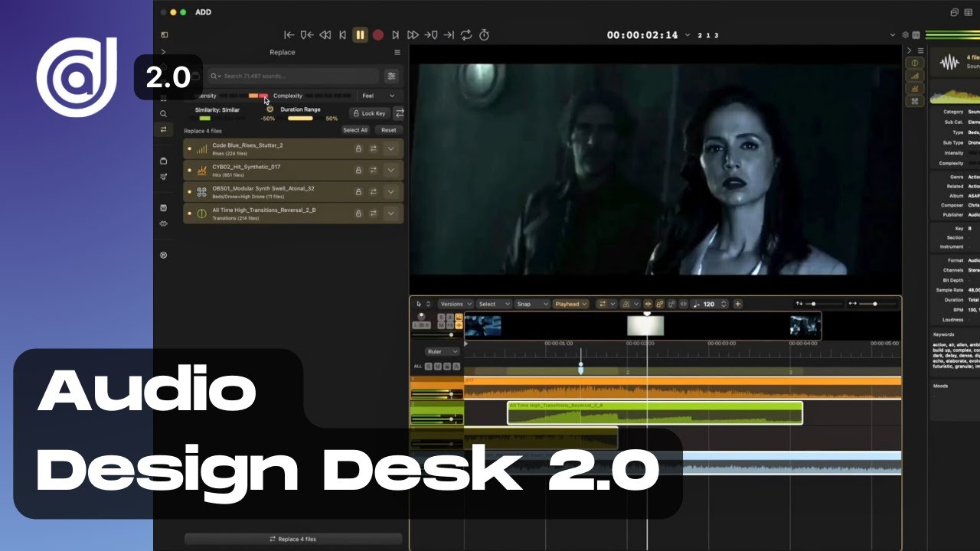The height and width of the screenshot is (551, 980).
Task: Toggle the Duration Range power button
Action: (269, 109)
